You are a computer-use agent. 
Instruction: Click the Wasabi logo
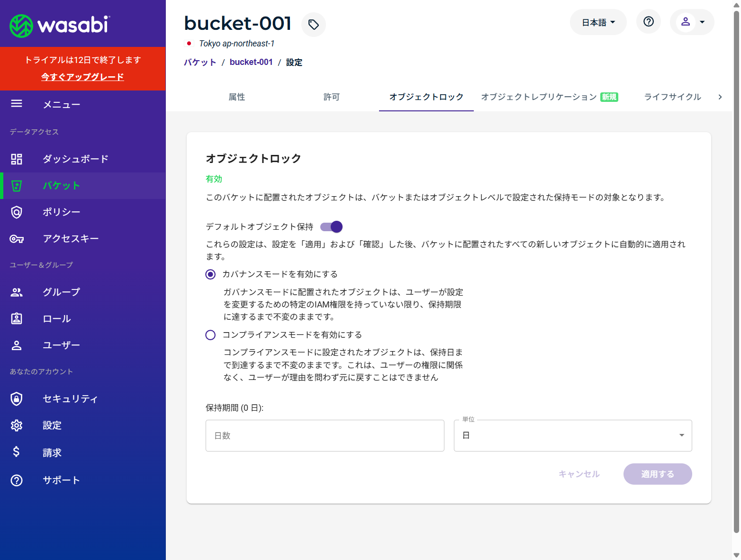point(60,25)
